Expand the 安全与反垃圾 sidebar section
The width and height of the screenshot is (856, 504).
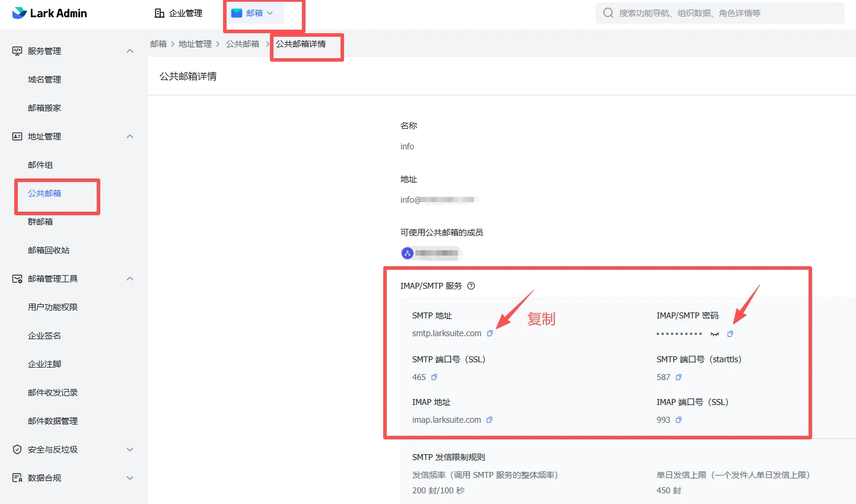(129, 449)
